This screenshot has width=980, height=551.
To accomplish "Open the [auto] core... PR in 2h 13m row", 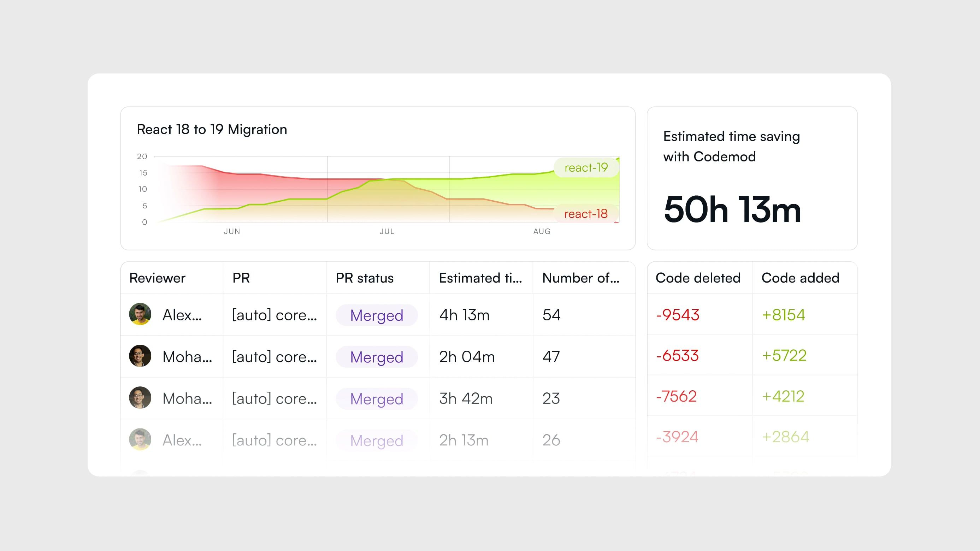I will [x=274, y=440].
